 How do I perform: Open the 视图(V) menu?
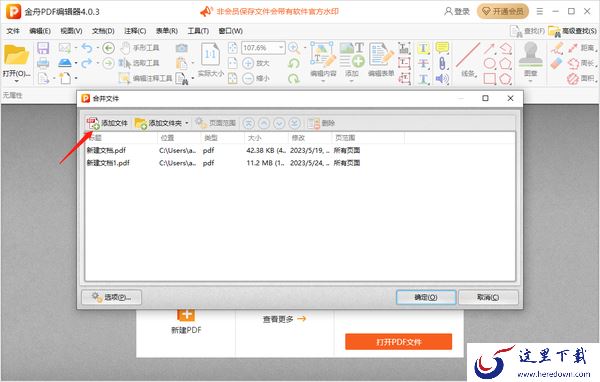click(71, 31)
